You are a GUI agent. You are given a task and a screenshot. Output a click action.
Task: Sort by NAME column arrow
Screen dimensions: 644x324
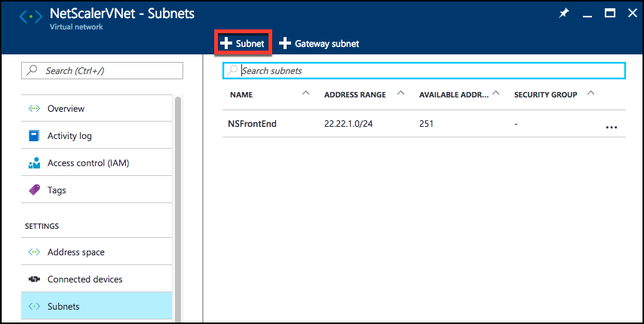305,93
